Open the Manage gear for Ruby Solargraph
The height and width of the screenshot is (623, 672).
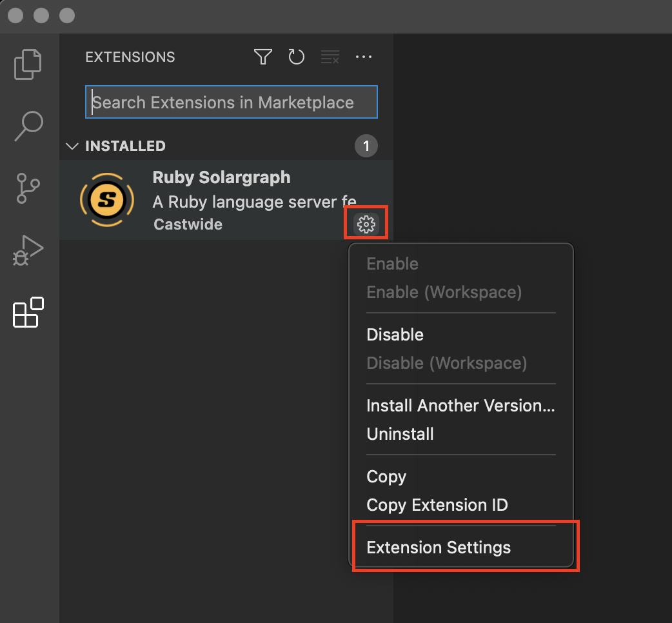(x=366, y=224)
